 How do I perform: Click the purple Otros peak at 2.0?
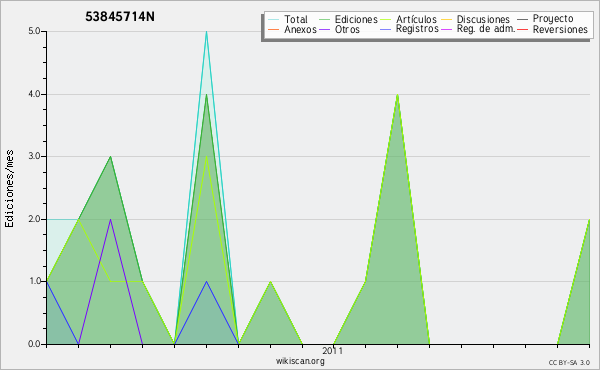coord(111,220)
